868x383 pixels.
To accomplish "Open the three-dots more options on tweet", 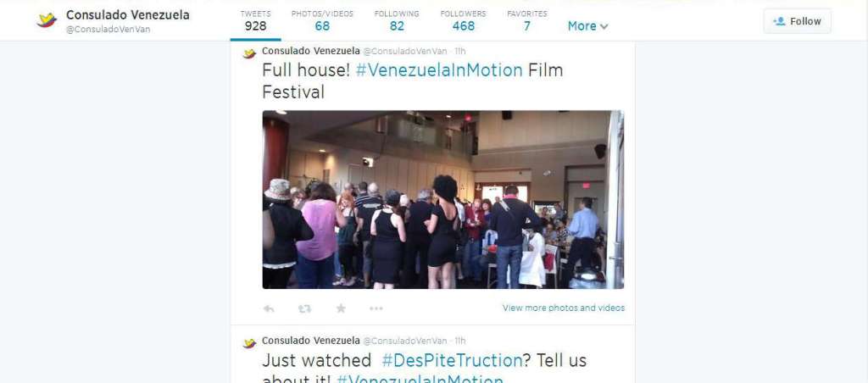I will [x=376, y=308].
